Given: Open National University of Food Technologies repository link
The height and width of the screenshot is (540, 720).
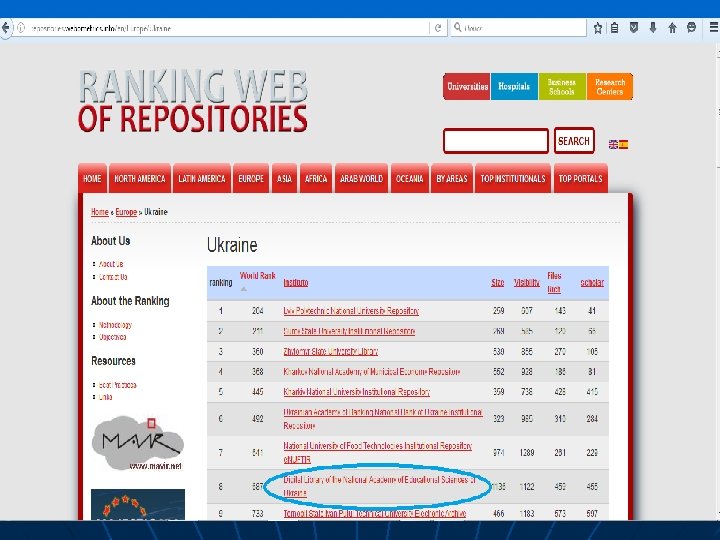Looking at the screenshot, I should click(x=377, y=452).
